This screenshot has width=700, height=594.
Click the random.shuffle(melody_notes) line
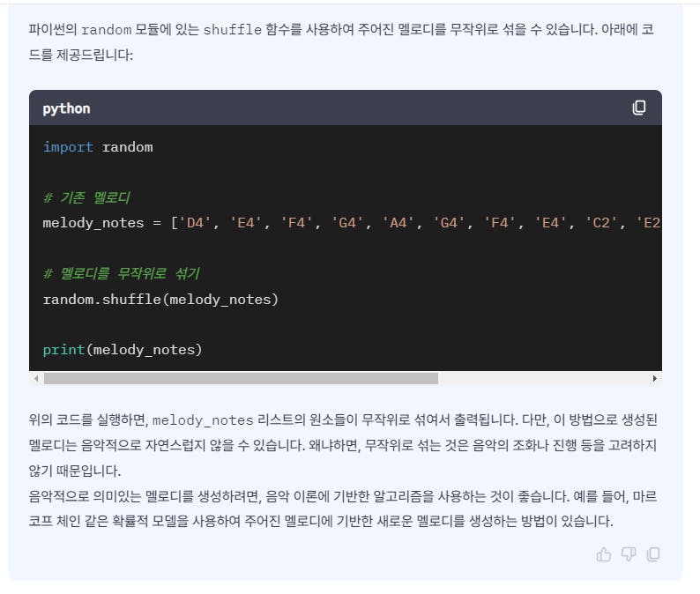(x=160, y=300)
